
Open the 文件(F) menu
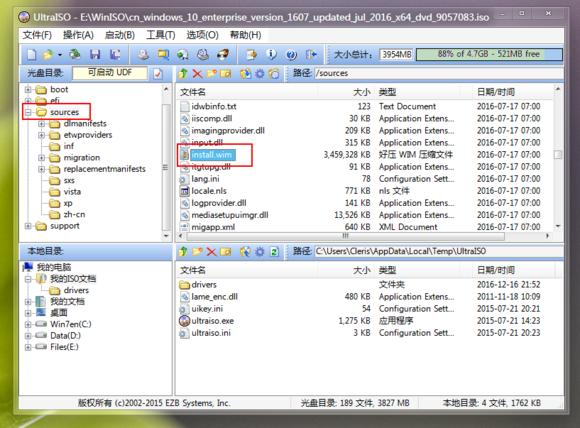[37, 35]
